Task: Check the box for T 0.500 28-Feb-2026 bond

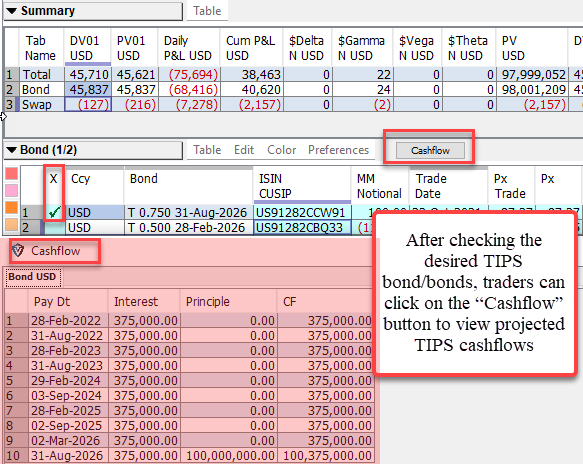Action: (x=54, y=228)
